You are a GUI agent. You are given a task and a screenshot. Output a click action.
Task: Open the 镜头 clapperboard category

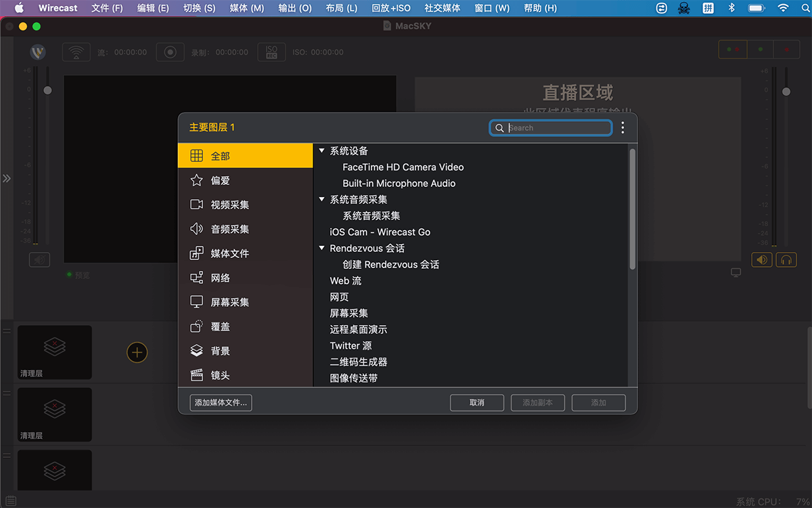click(x=196, y=375)
